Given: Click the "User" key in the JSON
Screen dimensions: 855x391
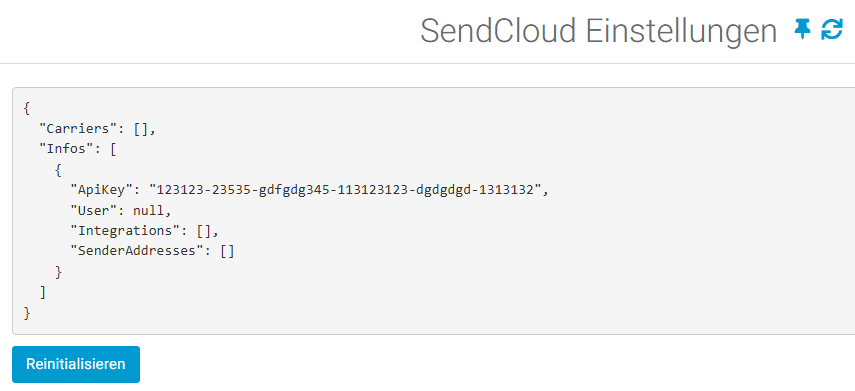Looking at the screenshot, I should (x=94, y=210).
